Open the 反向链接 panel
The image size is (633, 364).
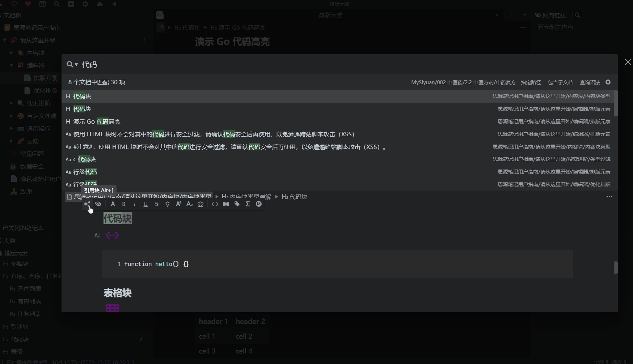coord(551,15)
